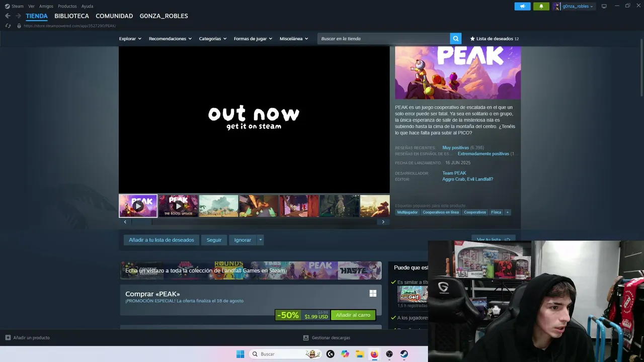Go back using the back arrow

coord(8,16)
